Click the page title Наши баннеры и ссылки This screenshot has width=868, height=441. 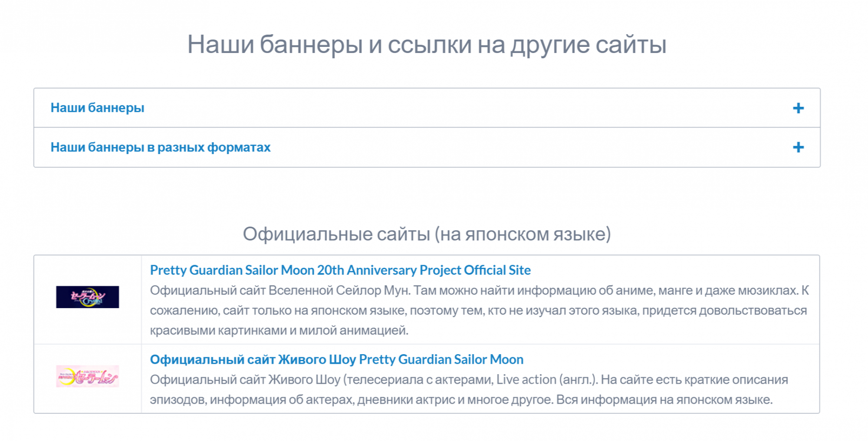click(426, 44)
